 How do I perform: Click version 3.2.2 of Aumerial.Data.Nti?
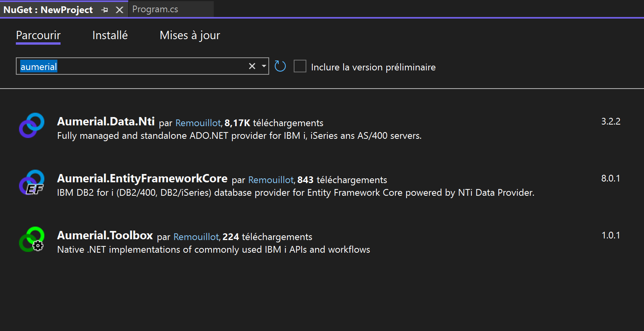[611, 121]
